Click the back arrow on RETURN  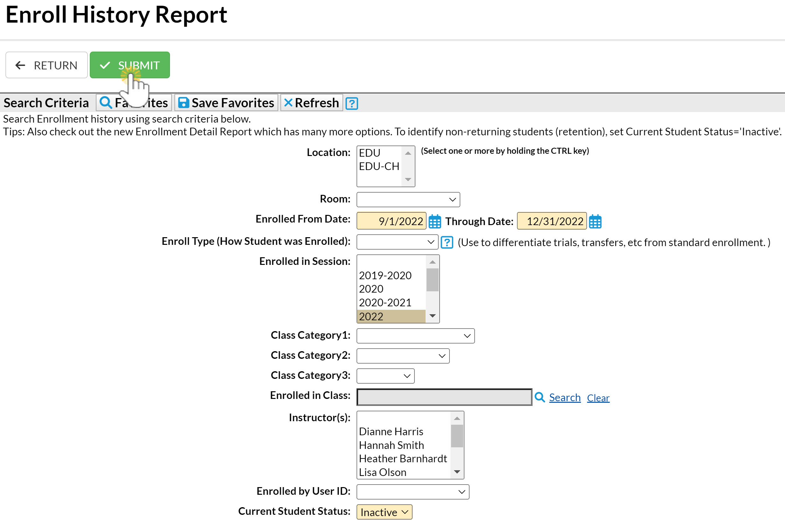coord(20,65)
